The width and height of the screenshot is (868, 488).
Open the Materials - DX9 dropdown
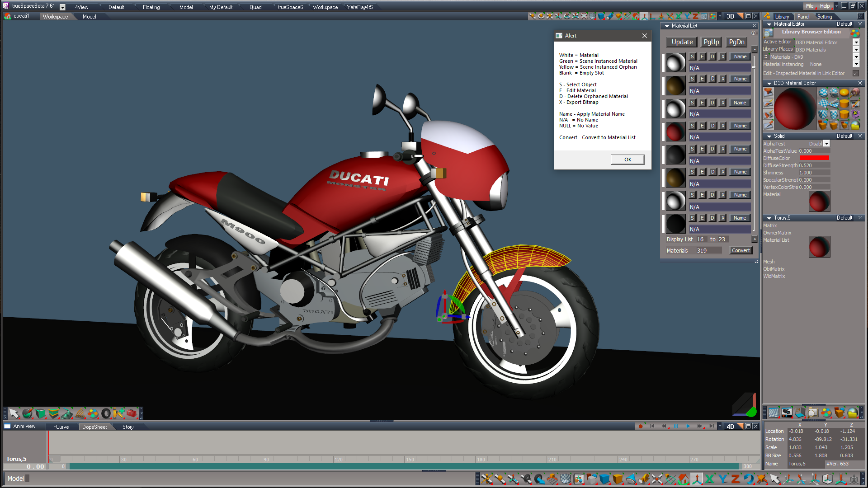click(856, 57)
